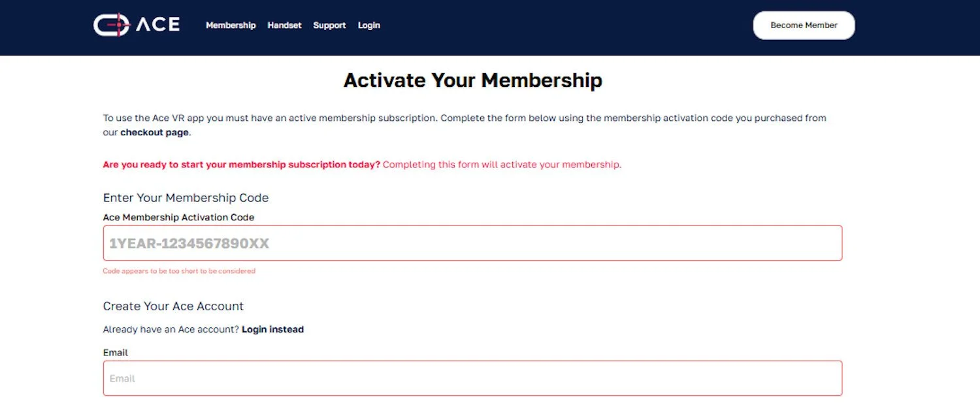Go to the Support page
This screenshot has height=409, width=980.
(x=329, y=25)
